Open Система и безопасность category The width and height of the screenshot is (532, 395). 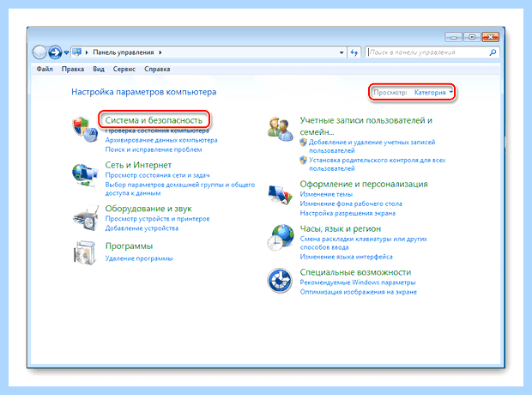154,120
